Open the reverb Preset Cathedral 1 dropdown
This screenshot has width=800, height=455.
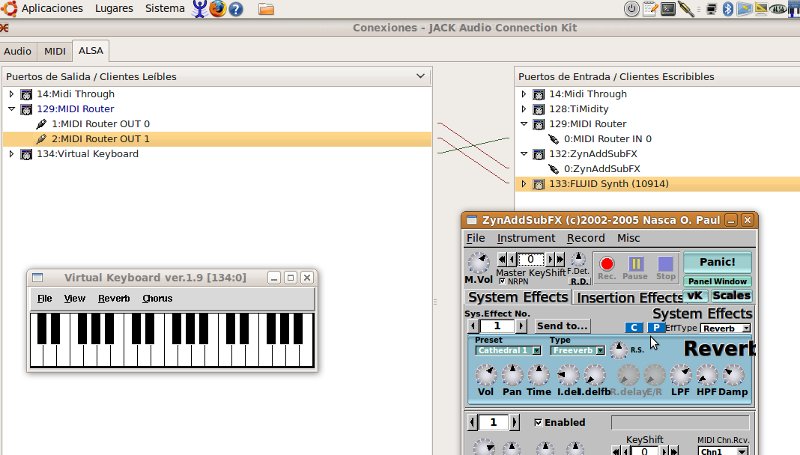pyautogui.click(x=507, y=351)
